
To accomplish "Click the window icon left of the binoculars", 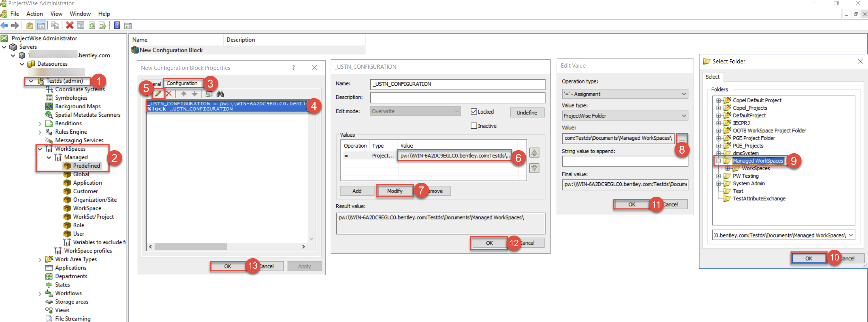I will tap(209, 94).
